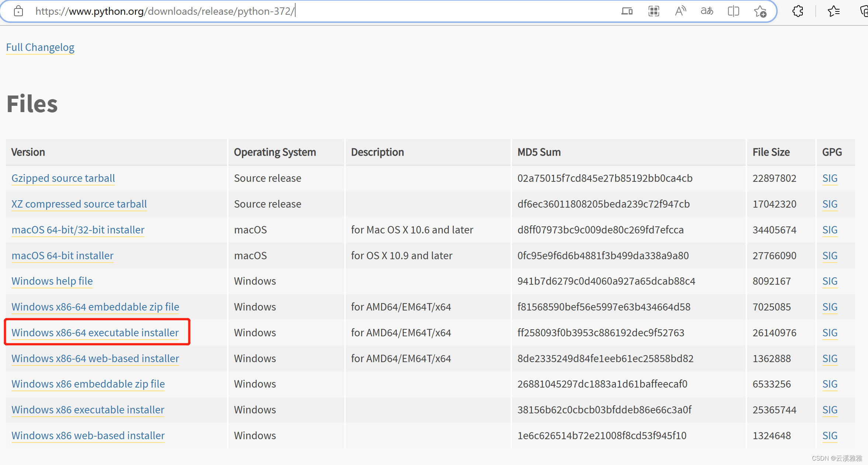This screenshot has width=868, height=465.
Task: Open the Full Changelog link
Action: [x=40, y=47]
